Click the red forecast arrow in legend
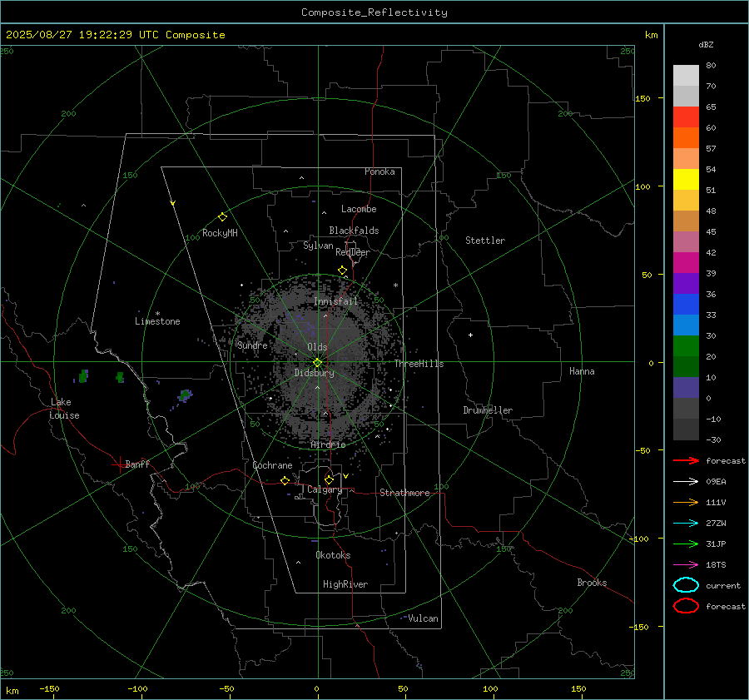Image resolution: width=749 pixels, height=700 pixels. [686, 460]
